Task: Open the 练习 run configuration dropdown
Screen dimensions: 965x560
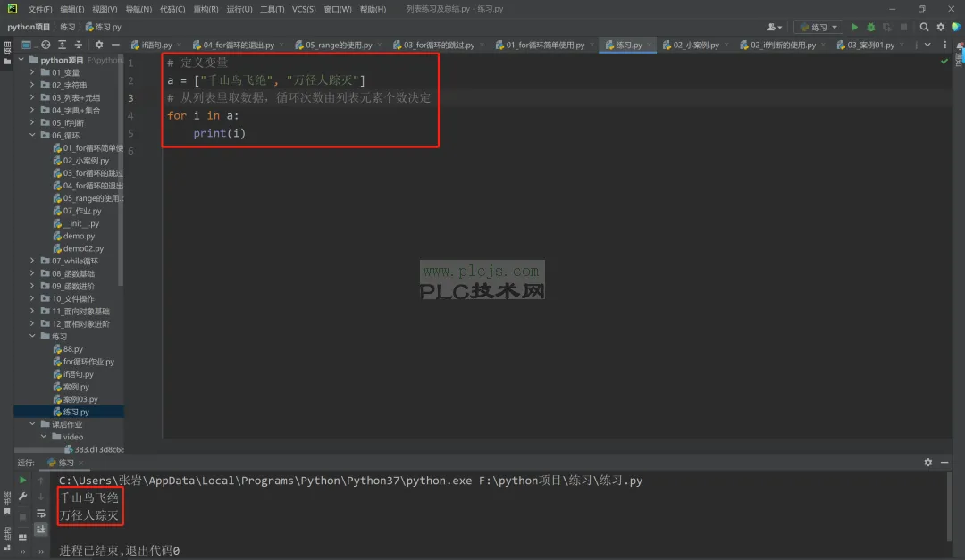Action: click(818, 27)
